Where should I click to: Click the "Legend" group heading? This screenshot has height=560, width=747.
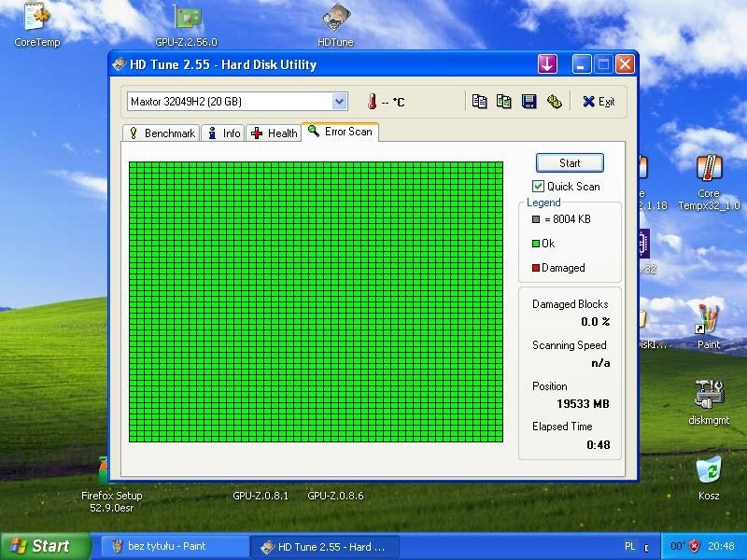click(x=543, y=203)
